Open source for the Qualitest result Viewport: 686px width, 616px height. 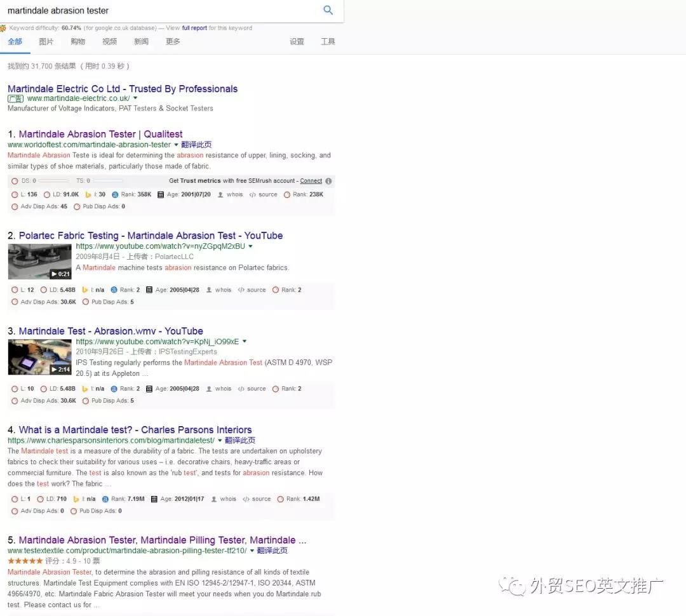click(264, 195)
